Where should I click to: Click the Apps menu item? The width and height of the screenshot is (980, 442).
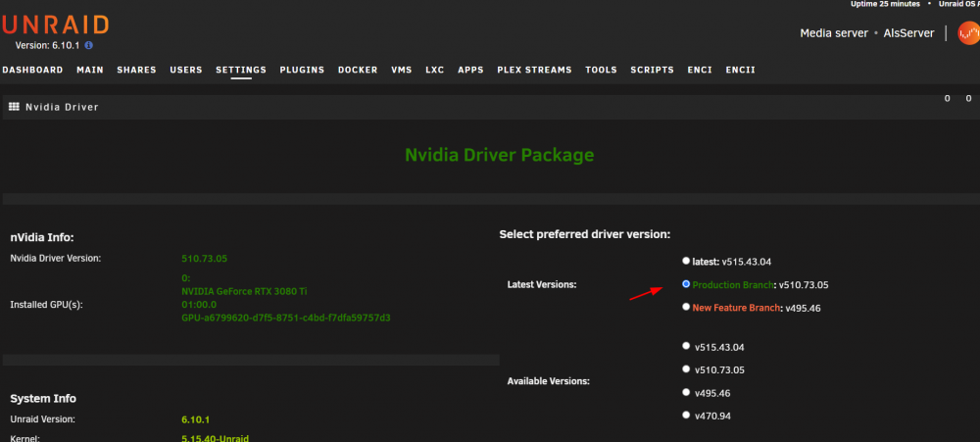coord(470,70)
